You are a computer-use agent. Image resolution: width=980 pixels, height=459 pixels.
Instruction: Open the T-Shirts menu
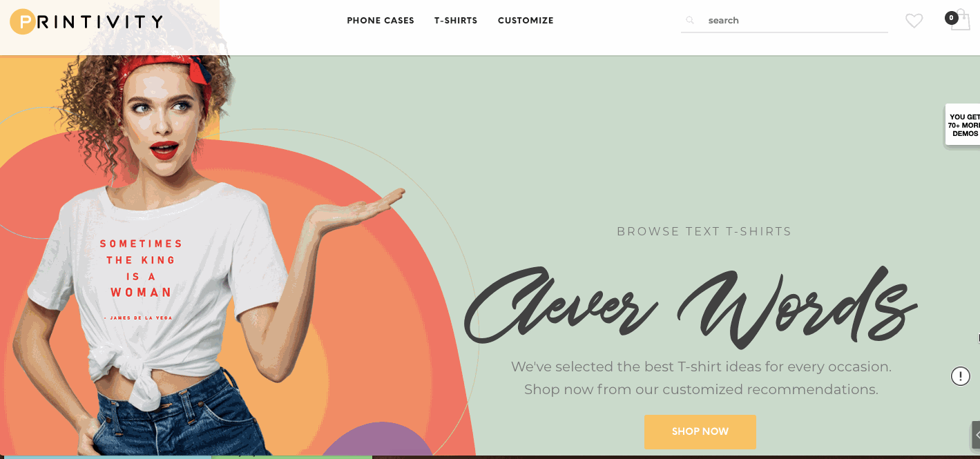click(456, 21)
